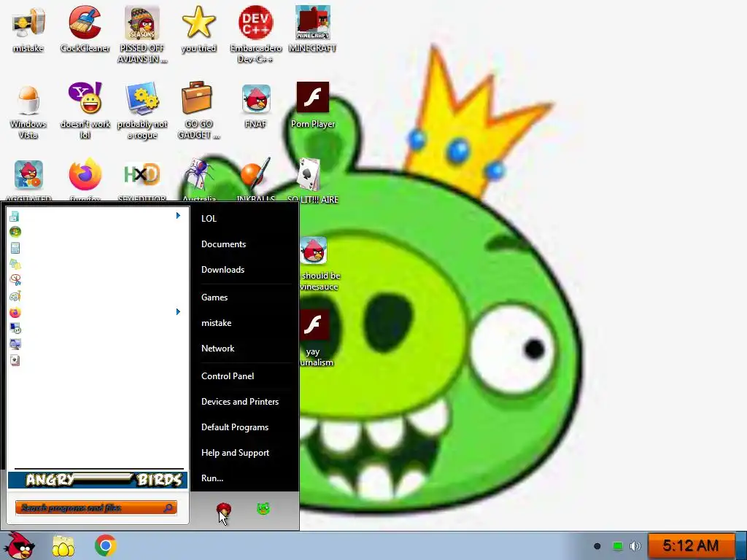Viewport: 747px width, 560px height.
Task: Launch the Firefox desktop icon
Action: (85, 174)
